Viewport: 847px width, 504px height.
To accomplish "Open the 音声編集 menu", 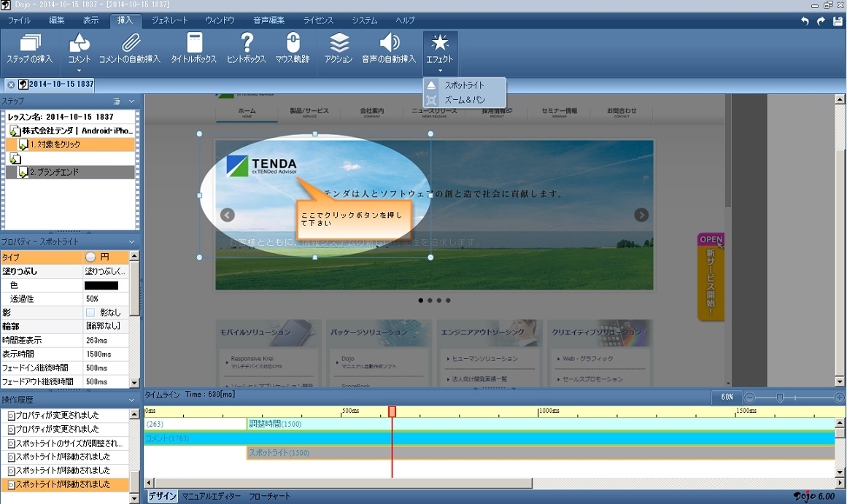I will pyautogui.click(x=269, y=20).
